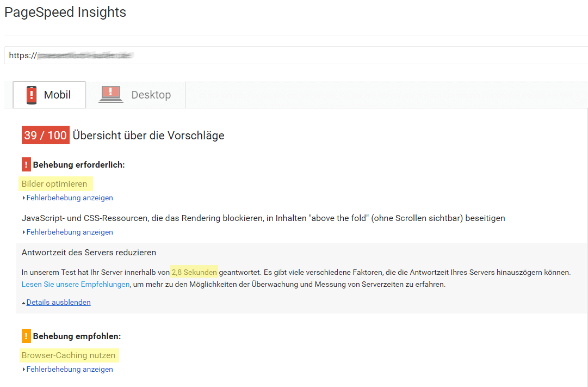Click the JavaScript- und CSS-Ressourcen rule text
The height and width of the screenshot is (387, 588).
coord(263,218)
